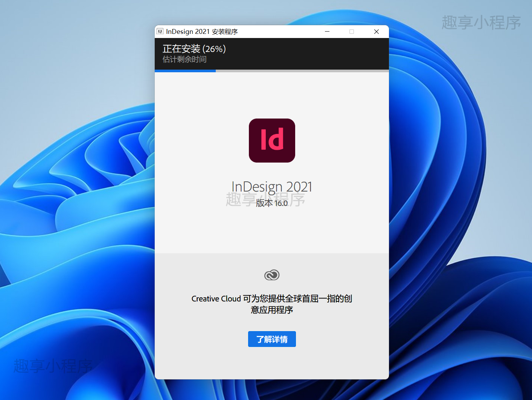Image resolution: width=532 pixels, height=400 pixels.
Task: Click the InDesign 2021 安装程序 window title
Action: pos(202,32)
